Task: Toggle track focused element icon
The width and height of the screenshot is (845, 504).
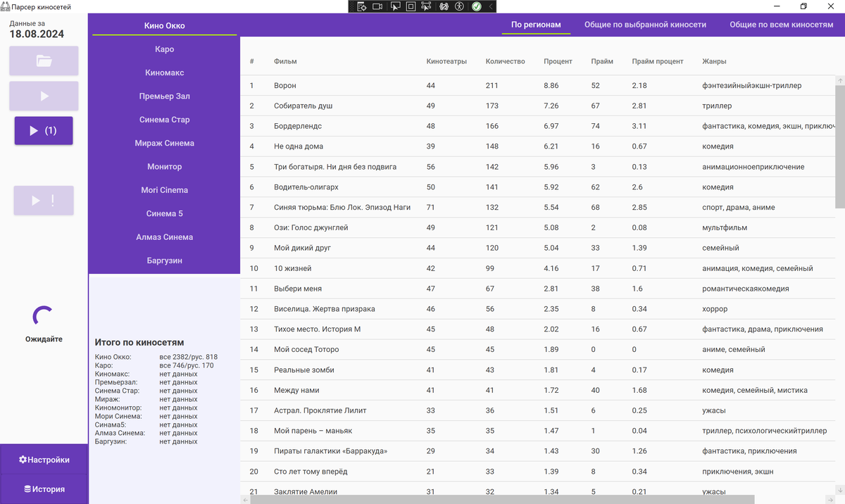Action: pyautogui.click(x=426, y=6)
